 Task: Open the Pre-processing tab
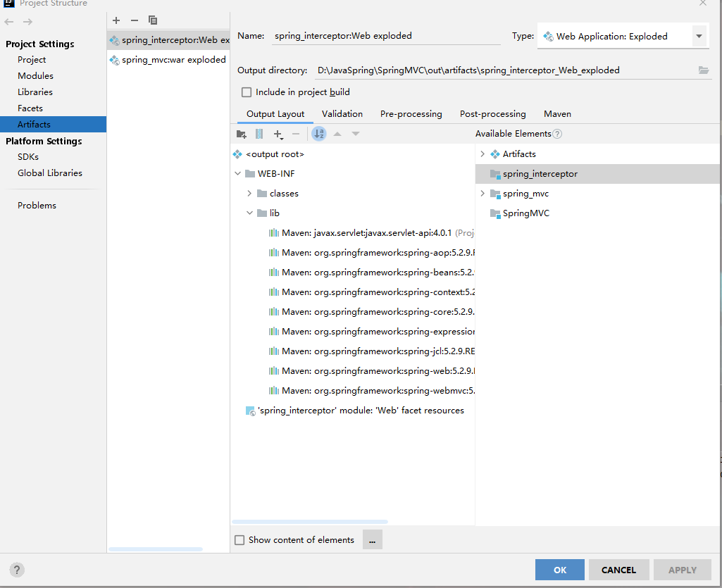point(411,114)
